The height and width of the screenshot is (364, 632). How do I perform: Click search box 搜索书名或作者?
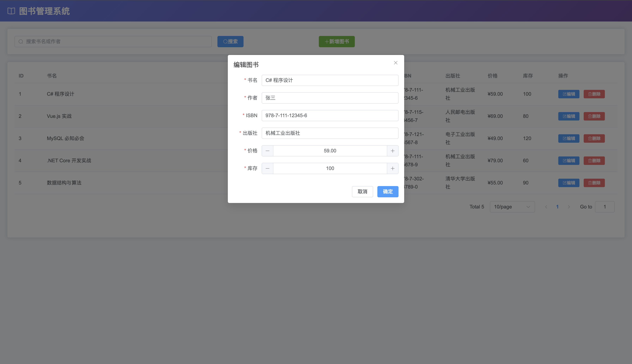click(113, 42)
